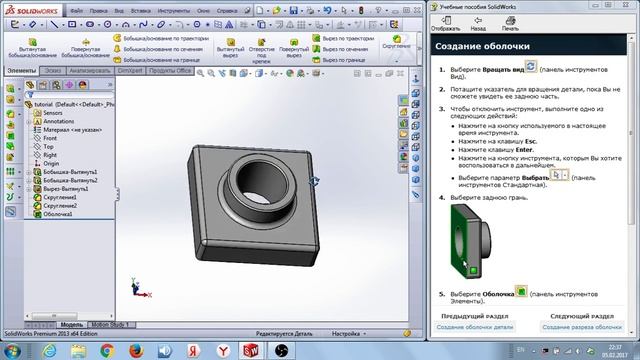The height and width of the screenshot is (360, 640).
Task: Click Вырез по сечениям
Action: tap(340, 49)
